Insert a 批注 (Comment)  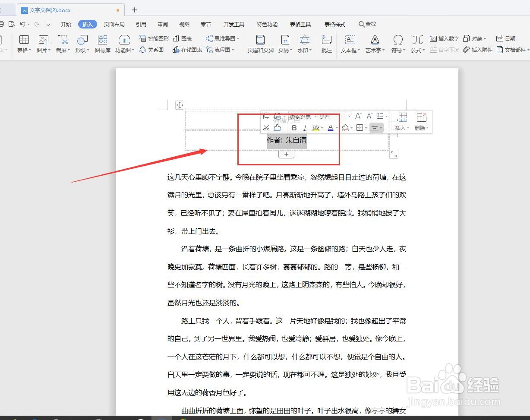(x=327, y=44)
